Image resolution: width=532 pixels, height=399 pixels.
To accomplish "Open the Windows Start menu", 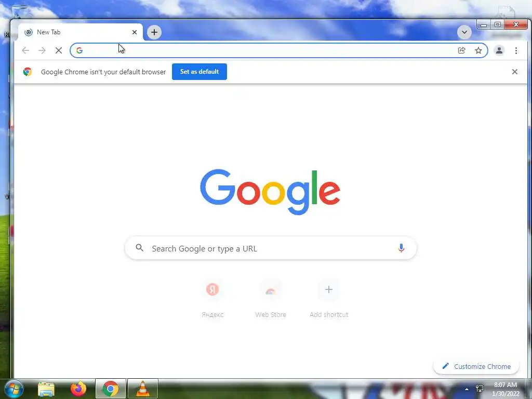I will 14,389.
